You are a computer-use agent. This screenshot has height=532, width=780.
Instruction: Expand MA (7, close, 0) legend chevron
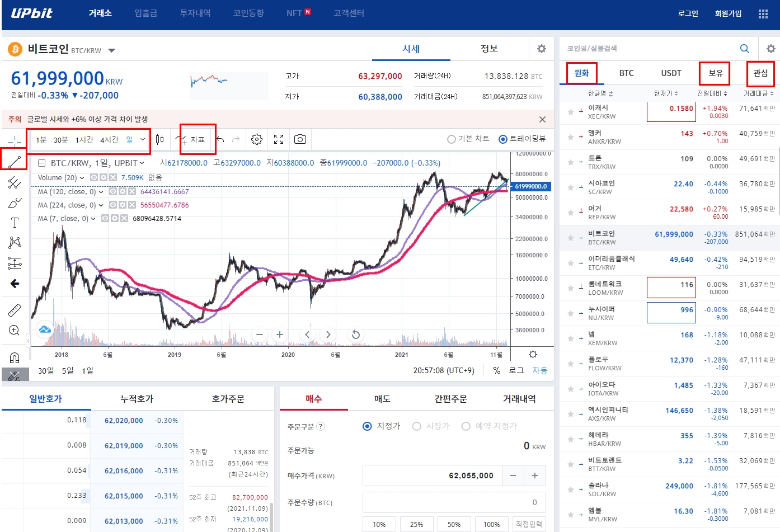(x=93, y=219)
